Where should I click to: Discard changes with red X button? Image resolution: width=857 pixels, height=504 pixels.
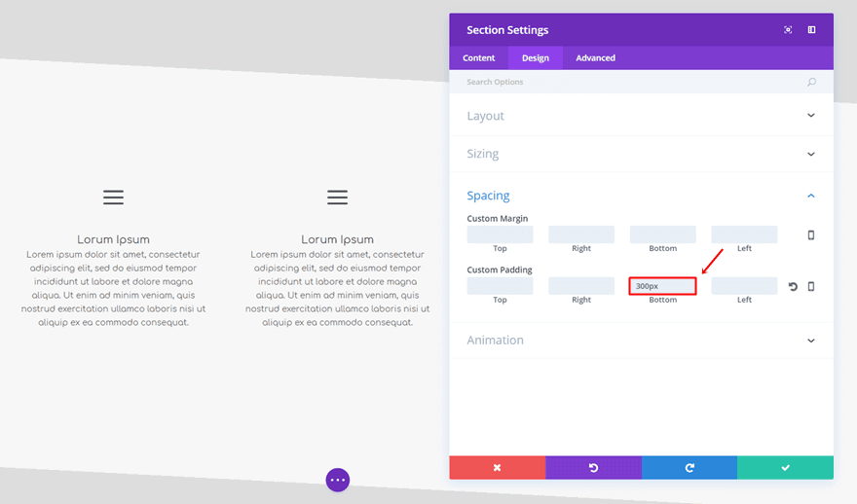coord(498,467)
